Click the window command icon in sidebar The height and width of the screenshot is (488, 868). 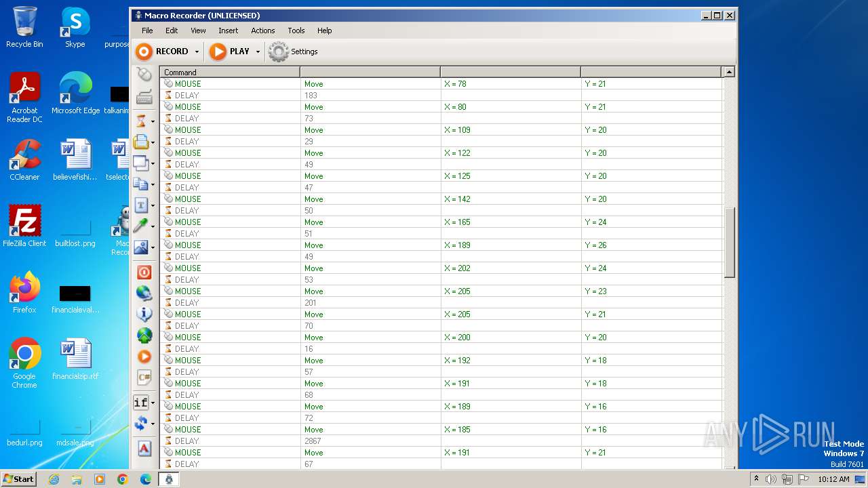(x=141, y=163)
